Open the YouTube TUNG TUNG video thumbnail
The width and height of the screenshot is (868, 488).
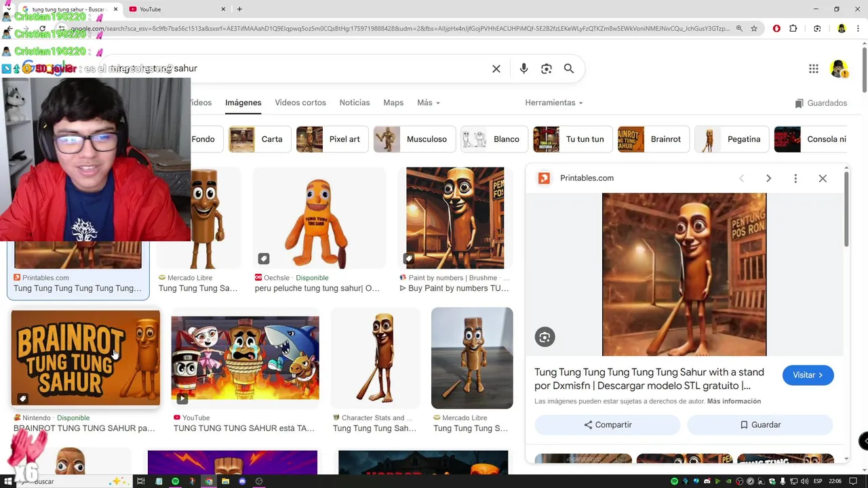pos(245,358)
